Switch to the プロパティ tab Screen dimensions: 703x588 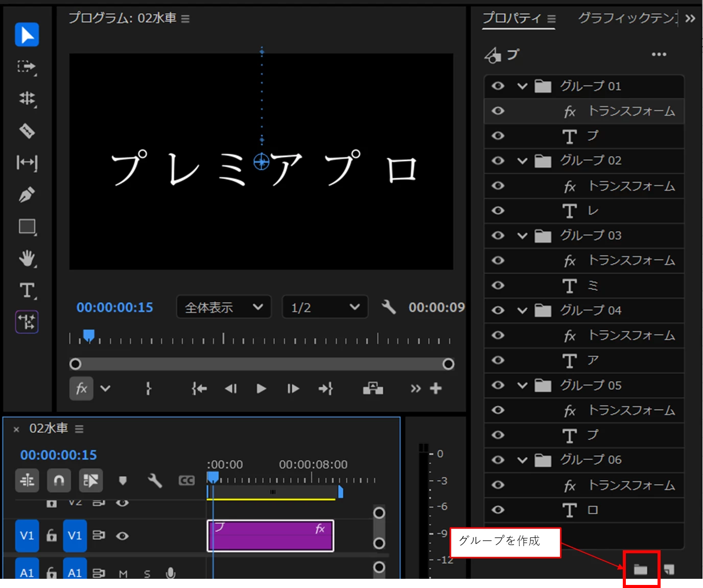(512, 18)
